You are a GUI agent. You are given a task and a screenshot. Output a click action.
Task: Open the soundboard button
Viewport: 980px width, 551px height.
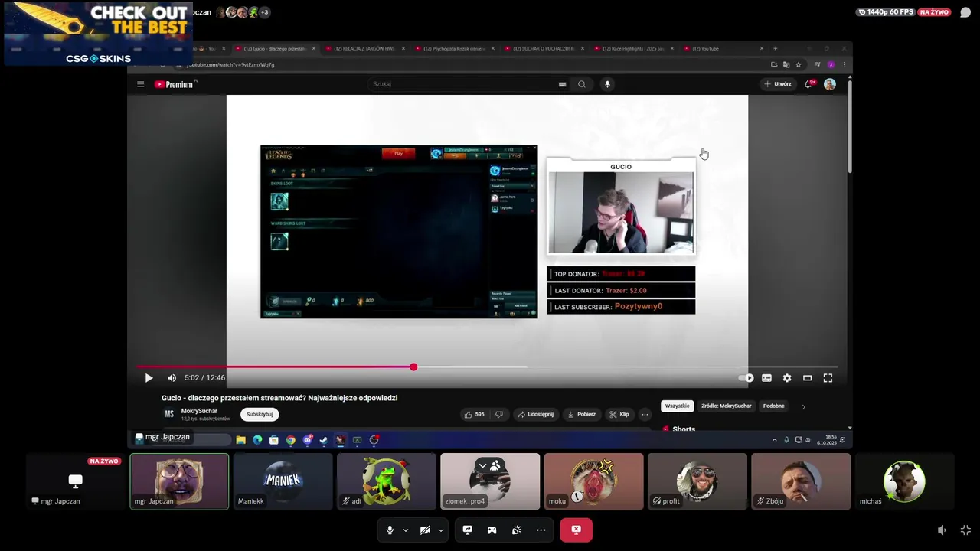[x=517, y=530]
